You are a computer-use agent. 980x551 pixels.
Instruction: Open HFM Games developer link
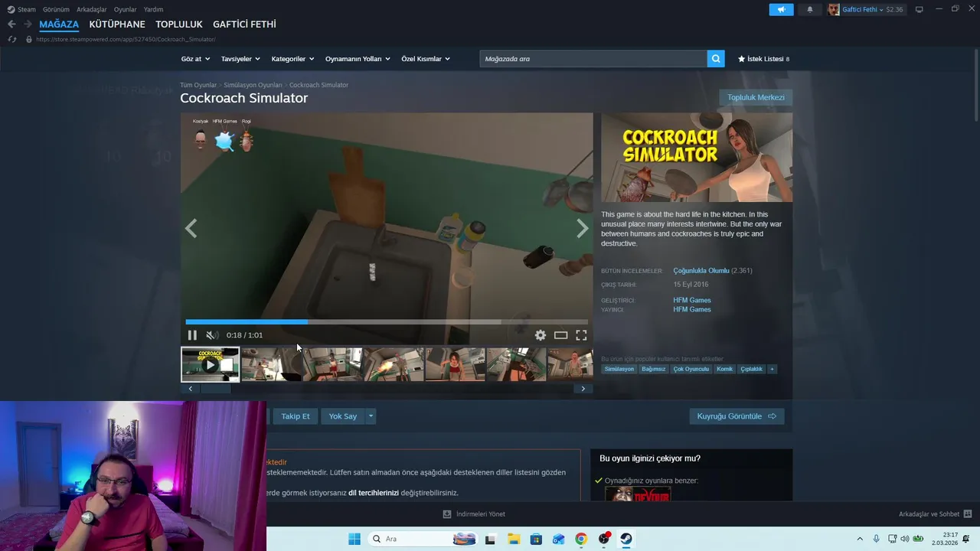point(692,300)
